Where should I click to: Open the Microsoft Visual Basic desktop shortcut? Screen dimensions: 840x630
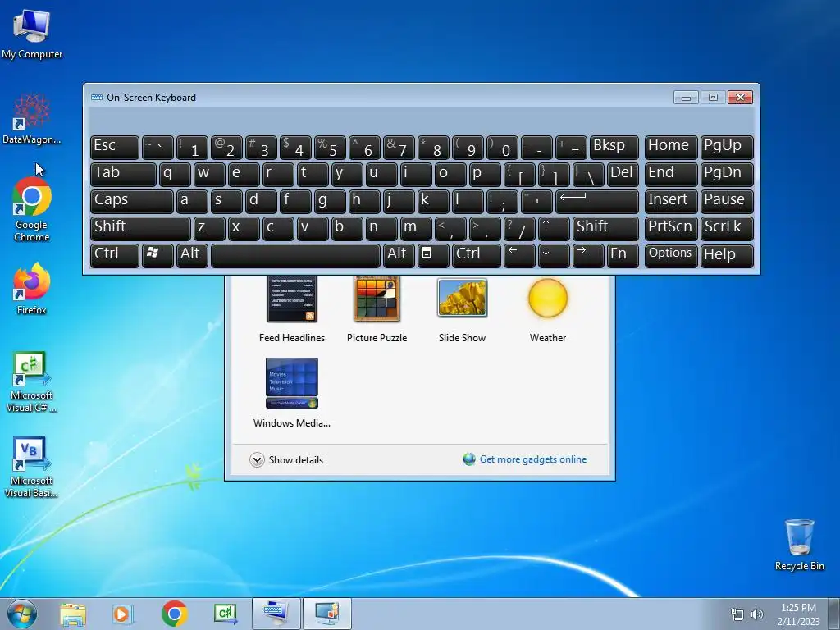click(32, 467)
